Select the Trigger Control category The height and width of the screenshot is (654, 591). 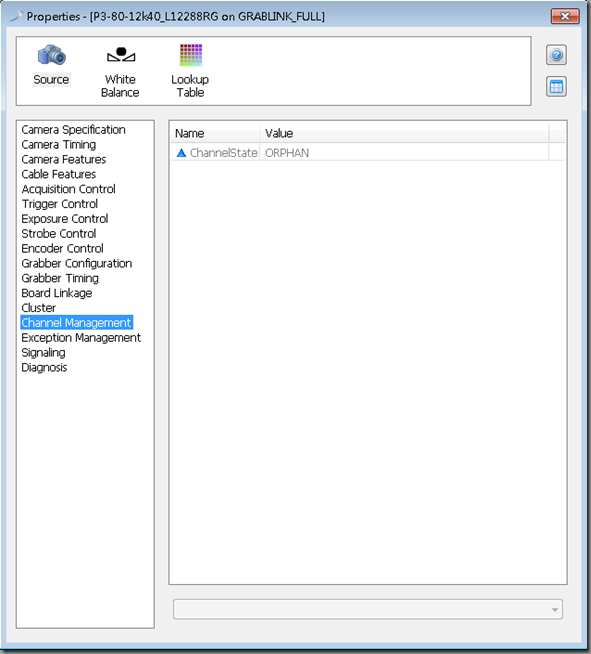coord(60,204)
